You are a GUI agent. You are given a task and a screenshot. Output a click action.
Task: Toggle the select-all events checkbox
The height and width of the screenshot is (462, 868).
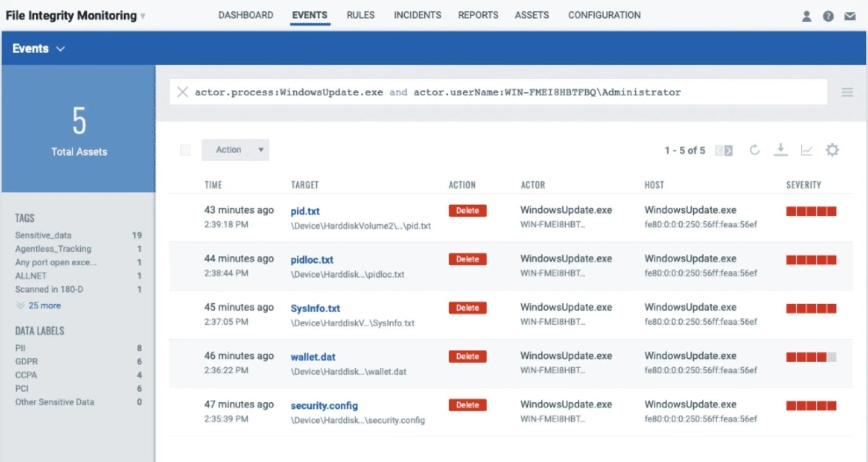click(186, 150)
